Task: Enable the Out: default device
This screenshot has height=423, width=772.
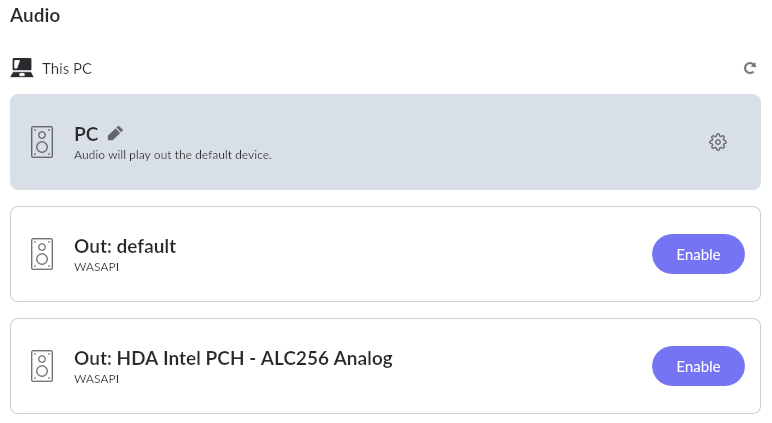Action: pos(698,254)
